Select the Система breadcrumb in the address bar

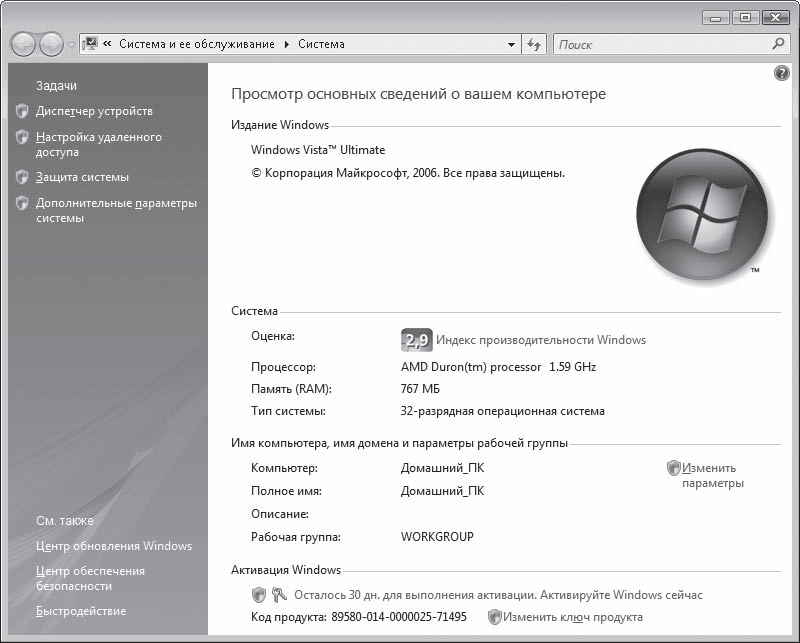(x=321, y=44)
